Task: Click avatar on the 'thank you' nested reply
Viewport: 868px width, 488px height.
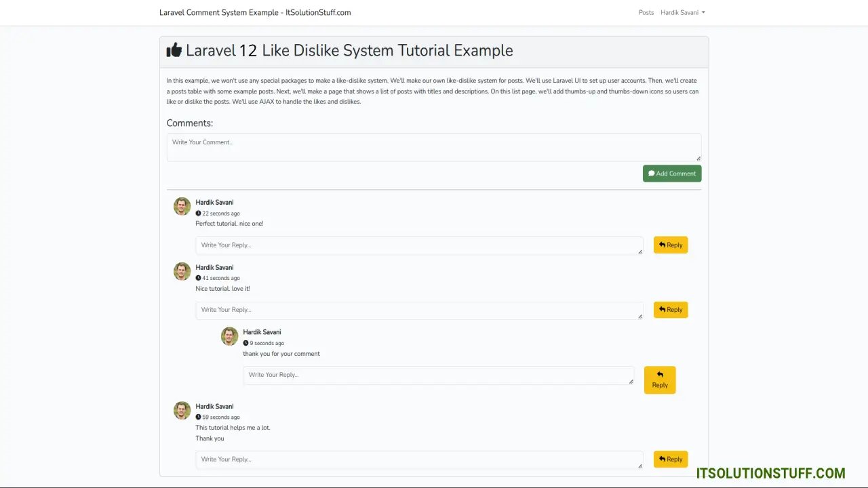Action: [229, 336]
